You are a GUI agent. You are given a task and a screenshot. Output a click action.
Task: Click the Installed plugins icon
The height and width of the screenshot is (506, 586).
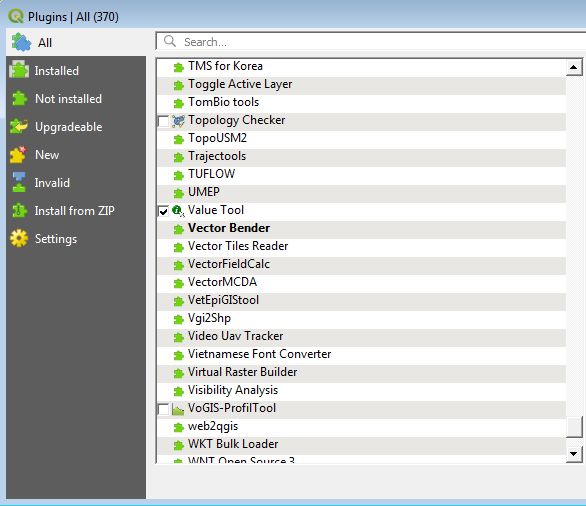19,70
